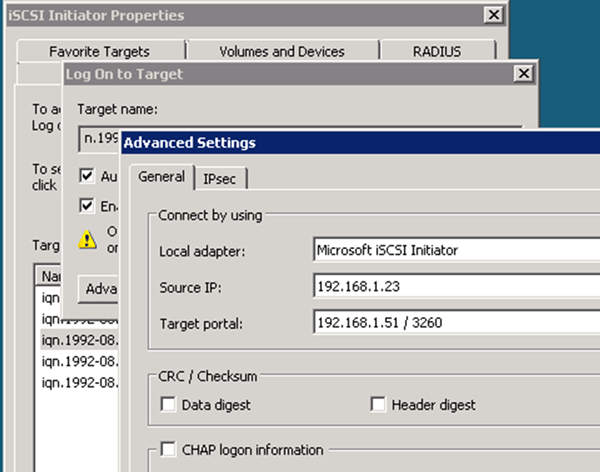Enable the Data digest checkbox
Image resolution: width=600 pixels, height=472 pixels.
click(x=167, y=405)
